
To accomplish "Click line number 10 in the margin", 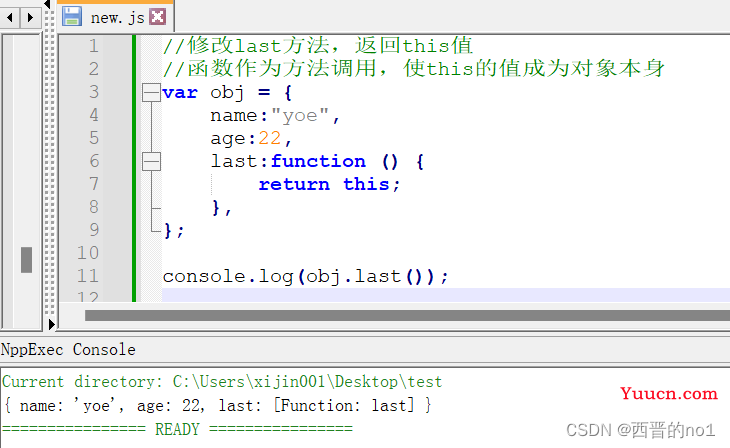I will point(88,253).
